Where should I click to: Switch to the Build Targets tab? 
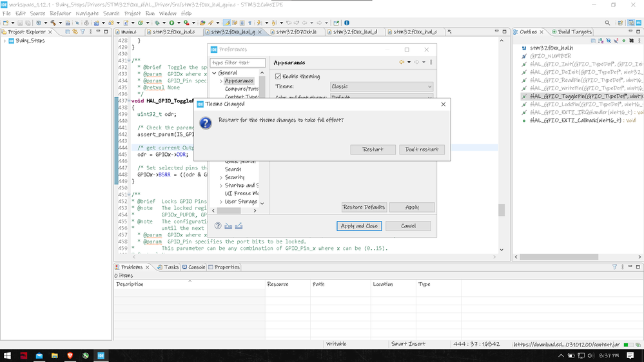click(572, 32)
